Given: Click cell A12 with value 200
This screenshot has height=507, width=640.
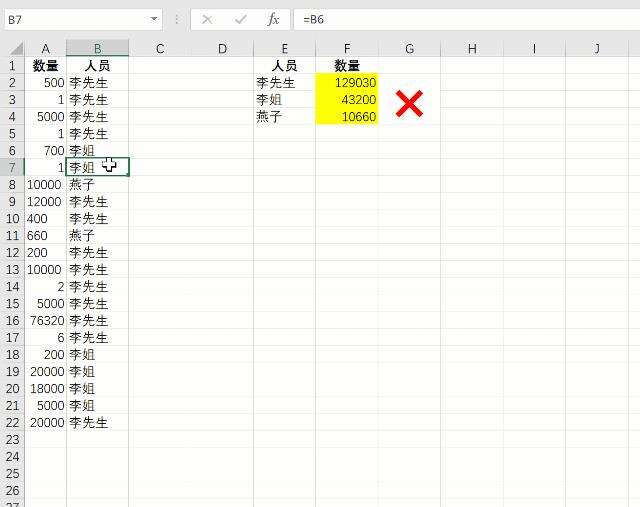Looking at the screenshot, I should click(x=46, y=252).
